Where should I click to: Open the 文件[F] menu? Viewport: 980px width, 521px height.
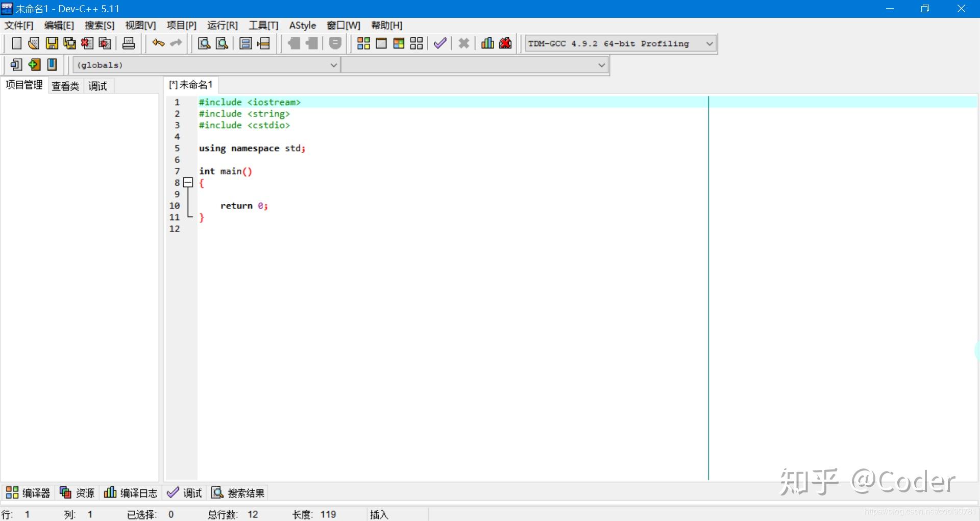pyautogui.click(x=19, y=26)
